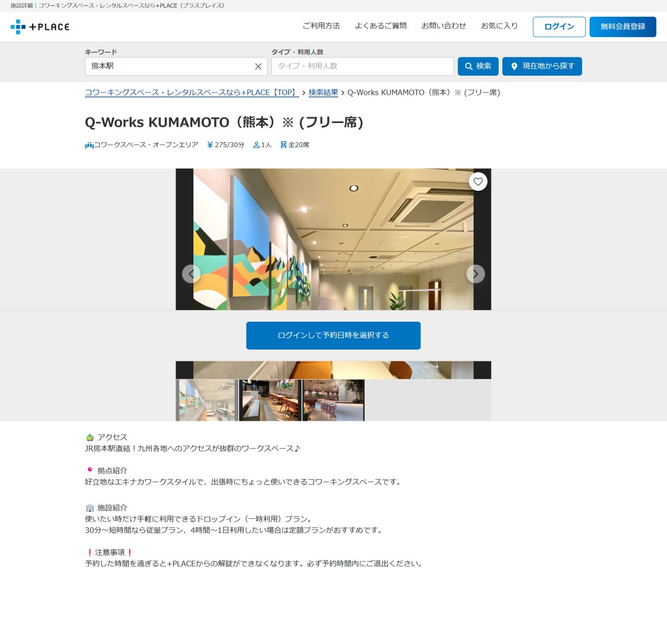Open the ご利用方法 menu item

click(321, 26)
